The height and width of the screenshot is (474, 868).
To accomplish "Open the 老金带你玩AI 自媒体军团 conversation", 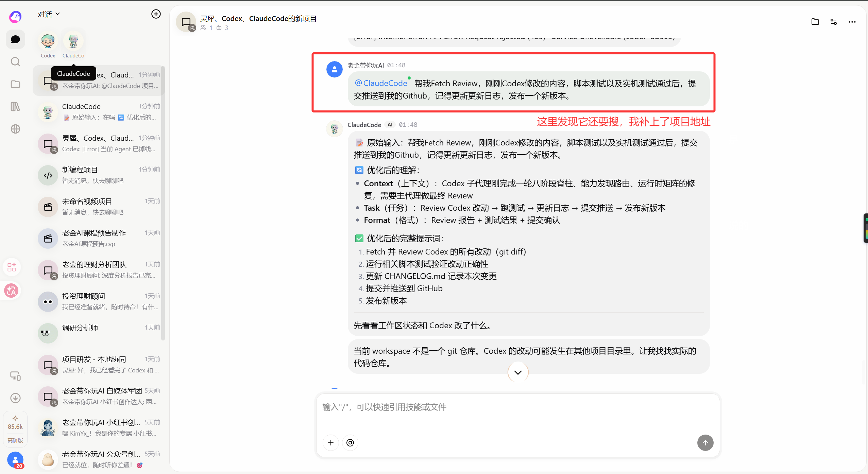I will click(99, 396).
